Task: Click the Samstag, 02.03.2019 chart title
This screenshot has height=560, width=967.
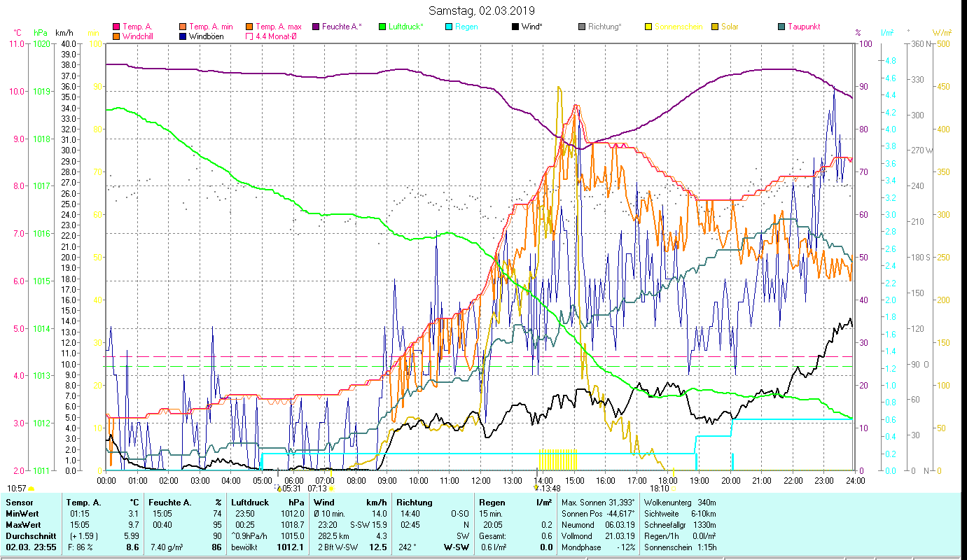Action: click(482, 10)
